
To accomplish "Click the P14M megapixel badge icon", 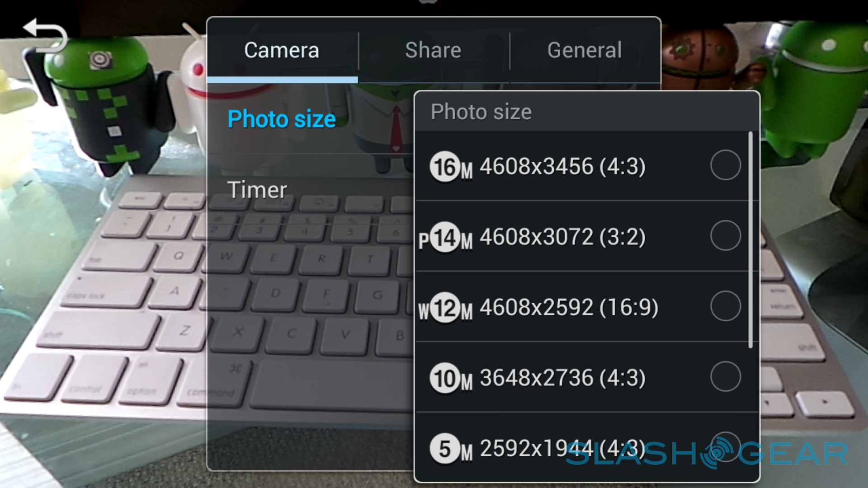I will [x=446, y=237].
